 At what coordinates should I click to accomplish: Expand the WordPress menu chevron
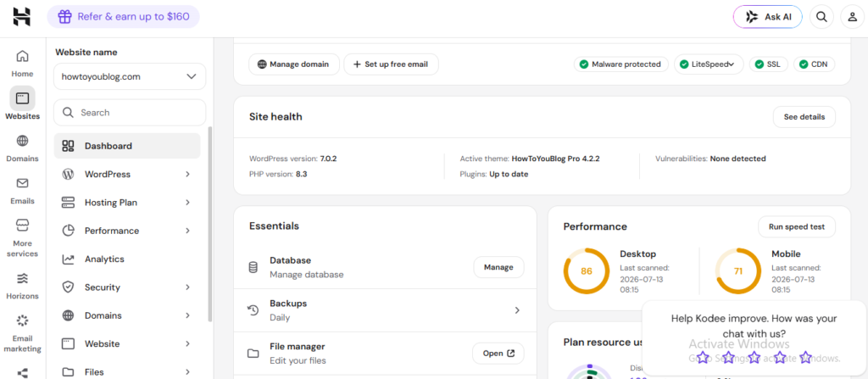click(187, 174)
